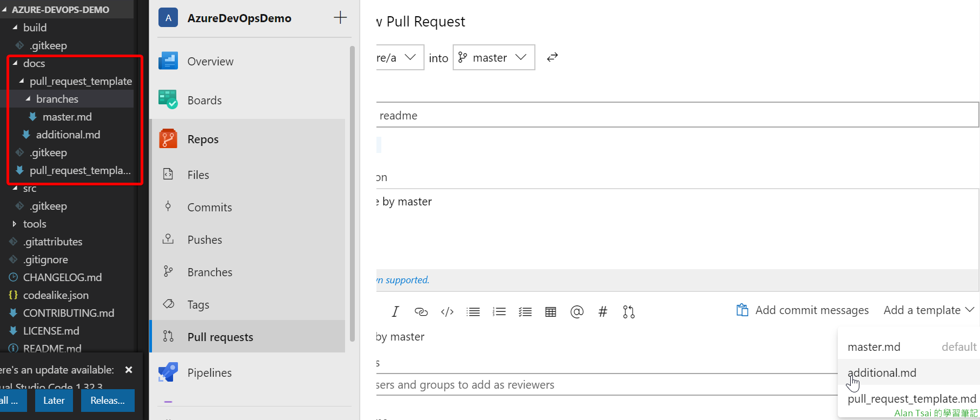Viewport: 980px width, 420px height.
Task: Collapse the build folder in explorer
Action: point(15,27)
